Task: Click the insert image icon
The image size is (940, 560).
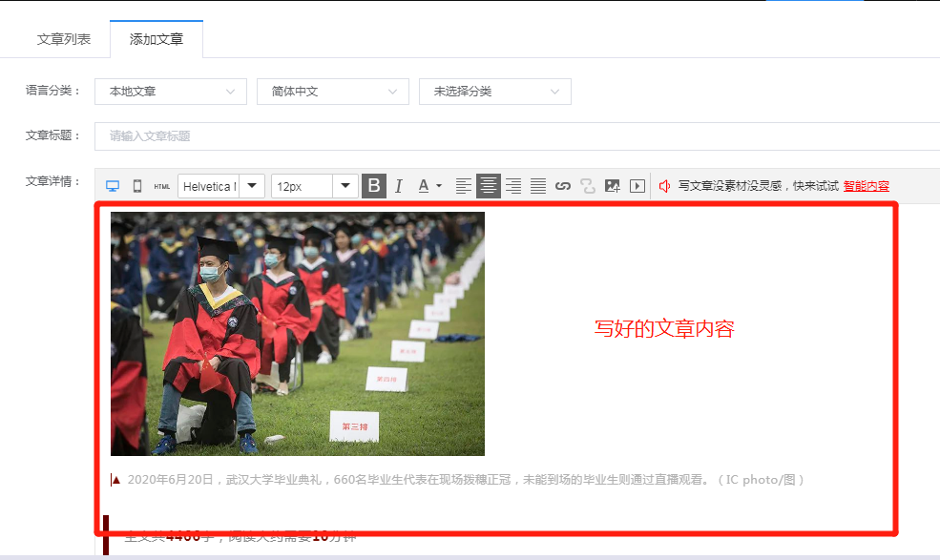Action: tap(613, 186)
